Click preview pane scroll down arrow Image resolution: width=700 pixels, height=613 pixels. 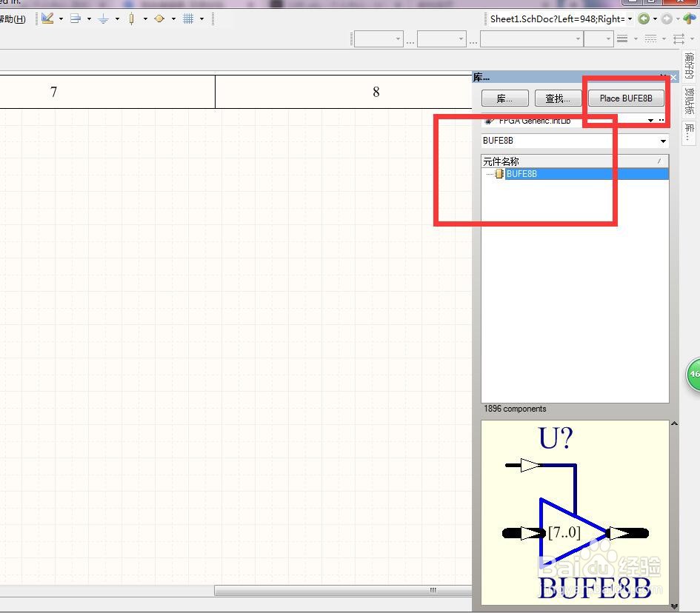pyautogui.click(x=674, y=606)
